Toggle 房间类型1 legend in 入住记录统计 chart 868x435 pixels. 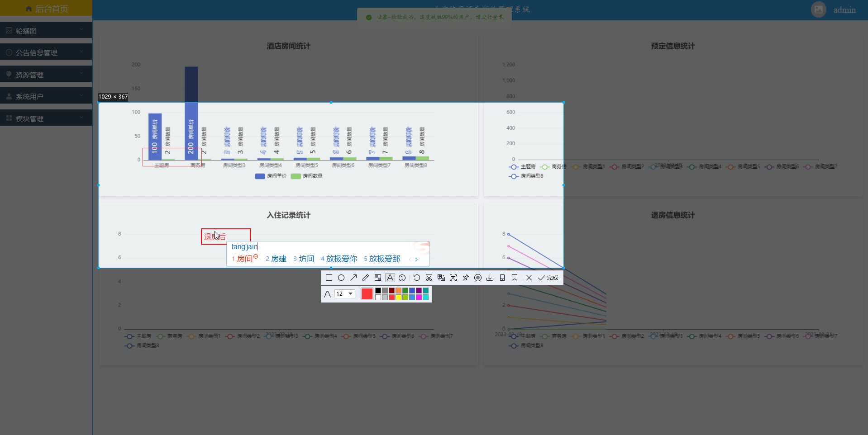tap(203, 336)
